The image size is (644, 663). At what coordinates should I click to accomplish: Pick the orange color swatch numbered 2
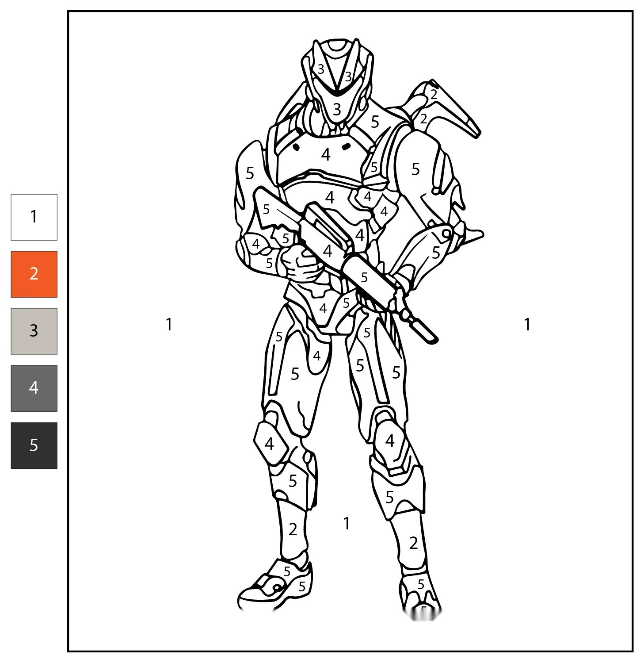[34, 274]
